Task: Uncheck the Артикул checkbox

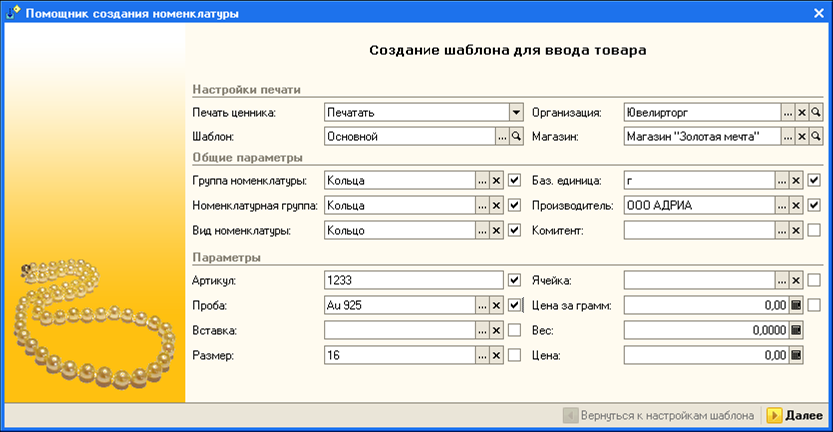Action: [x=514, y=280]
